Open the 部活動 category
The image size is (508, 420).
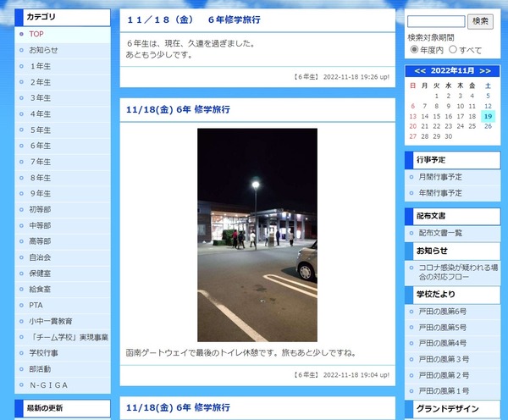pos(40,369)
